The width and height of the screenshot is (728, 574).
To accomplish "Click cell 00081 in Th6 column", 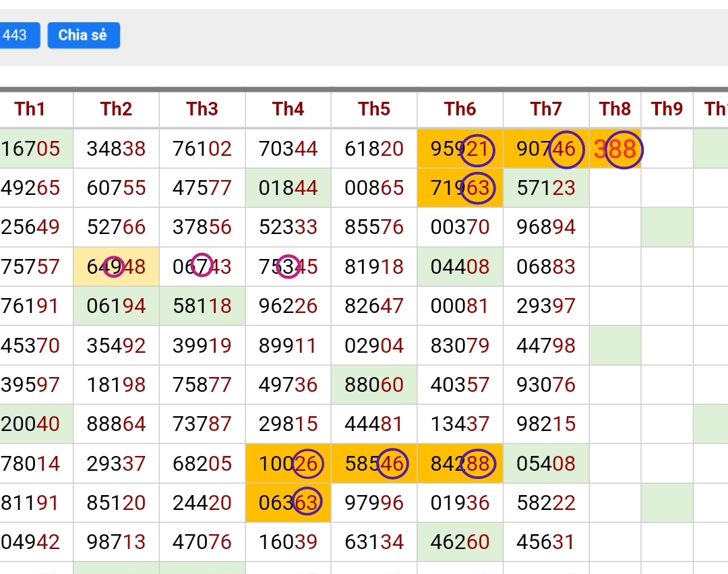I will click(x=460, y=306).
